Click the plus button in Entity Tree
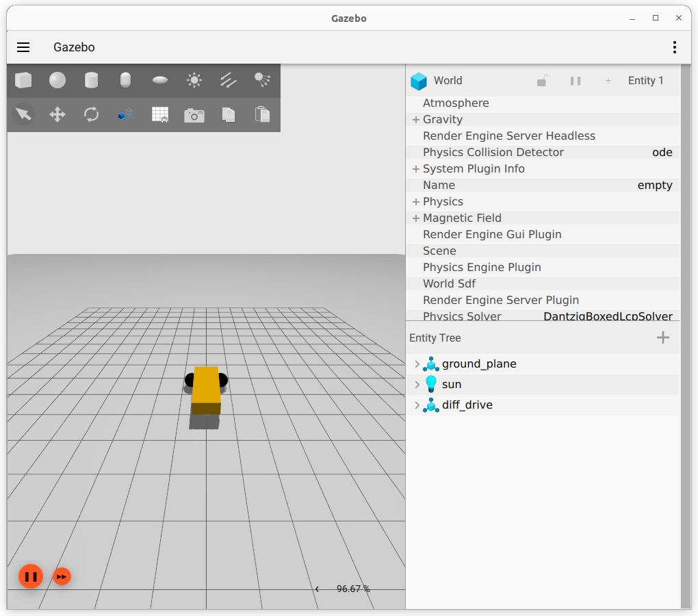 [x=662, y=337]
